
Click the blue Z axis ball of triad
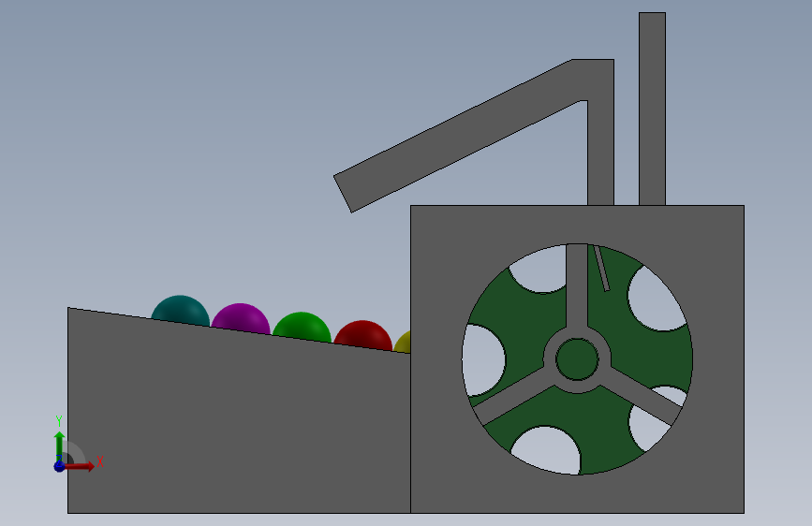pos(60,466)
